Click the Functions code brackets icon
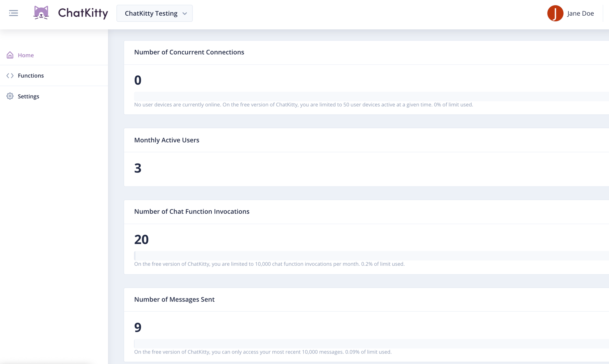Viewport: 609px width, 364px height. [10, 76]
